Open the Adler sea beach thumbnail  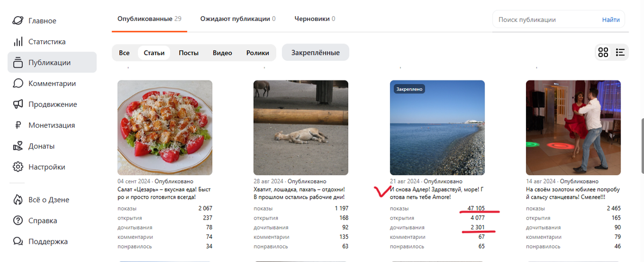pyautogui.click(x=437, y=128)
